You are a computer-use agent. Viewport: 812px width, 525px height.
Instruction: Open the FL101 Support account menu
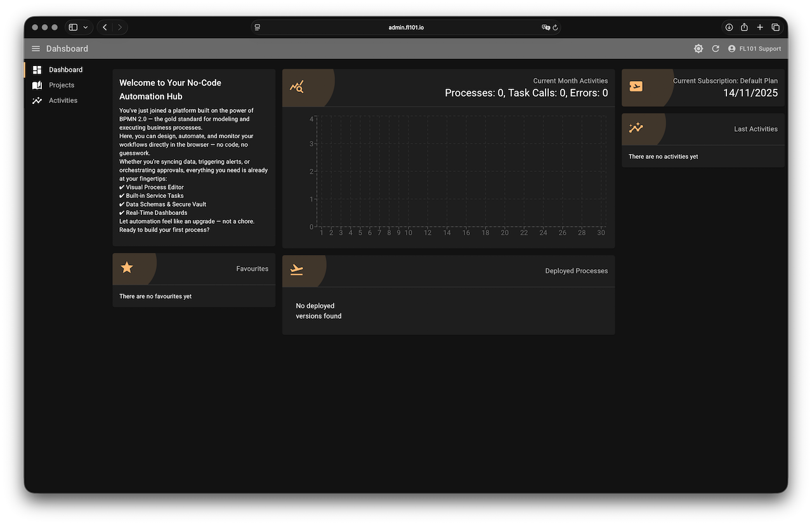pyautogui.click(x=754, y=49)
